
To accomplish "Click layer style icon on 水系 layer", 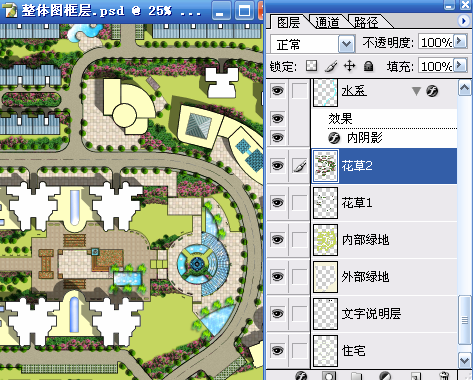I will click(432, 91).
